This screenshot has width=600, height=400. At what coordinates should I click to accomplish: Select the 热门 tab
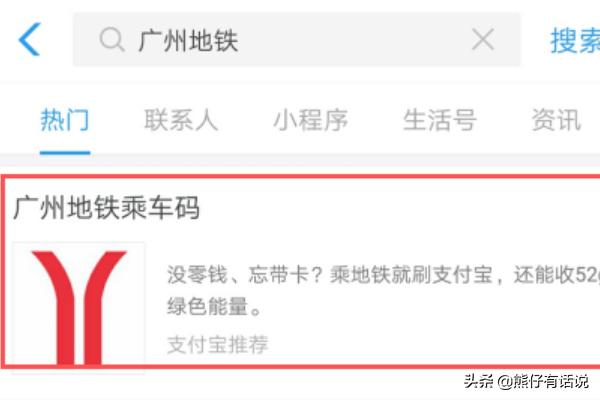coord(65,120)
